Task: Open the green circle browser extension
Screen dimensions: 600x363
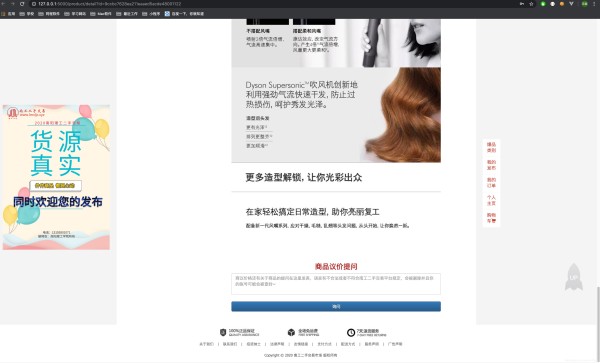Action: pos(543,4)
